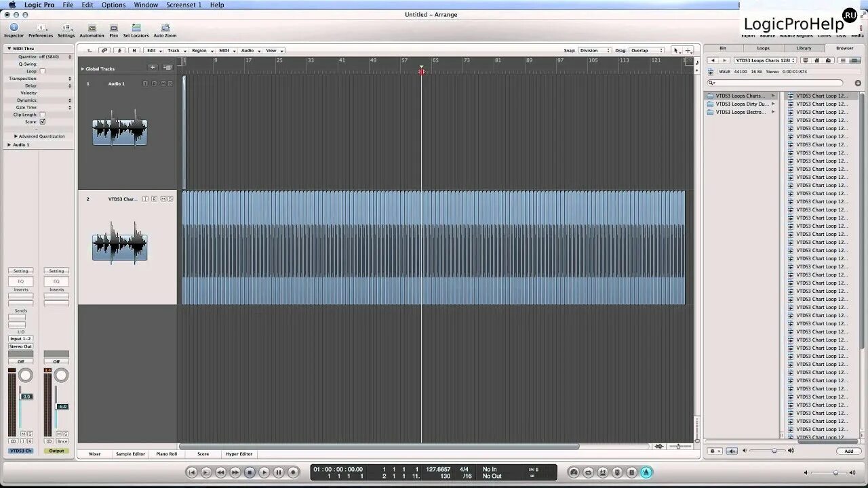Viewport: 868px width, 488px height.
Task: Click the Output strip volume fader at -6.0
Action: click(62, 406)
